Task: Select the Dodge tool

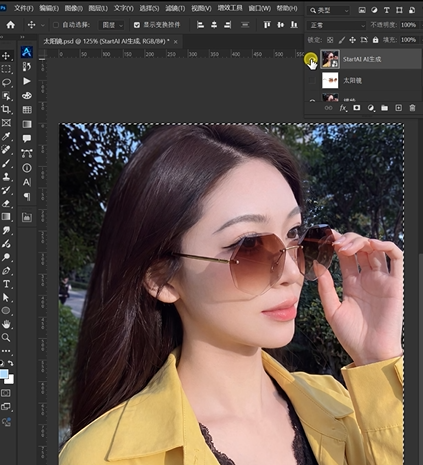Action: pos(6,257)
